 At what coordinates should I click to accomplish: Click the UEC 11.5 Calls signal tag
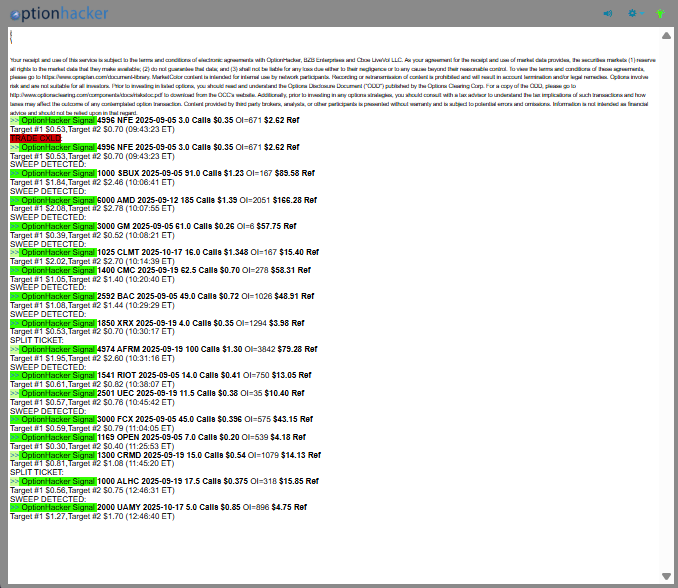click(x=58, y=394)
